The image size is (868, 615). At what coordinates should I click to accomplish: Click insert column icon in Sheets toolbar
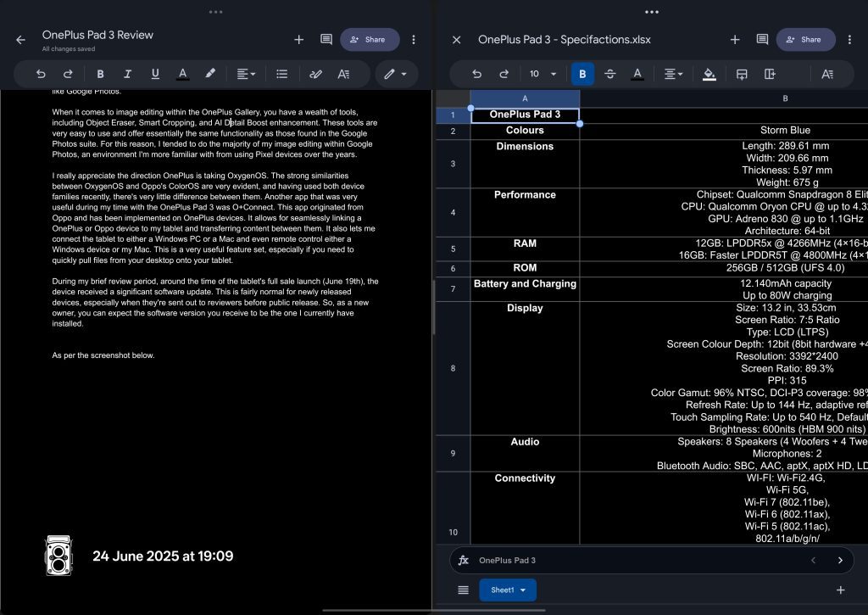click(x=770, y=74)
